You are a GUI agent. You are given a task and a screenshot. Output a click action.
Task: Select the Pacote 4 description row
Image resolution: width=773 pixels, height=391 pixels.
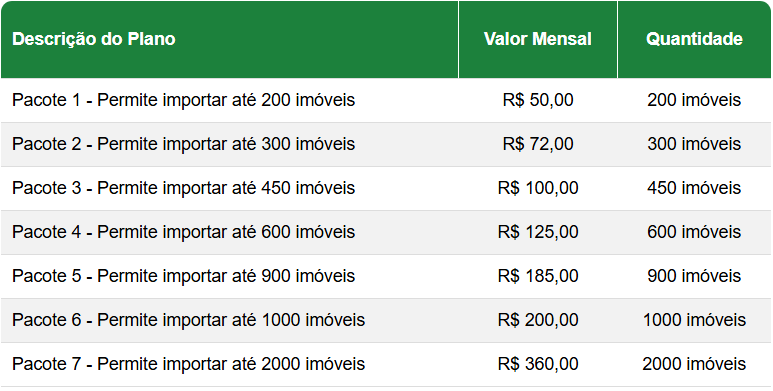[x=183, y=232]
